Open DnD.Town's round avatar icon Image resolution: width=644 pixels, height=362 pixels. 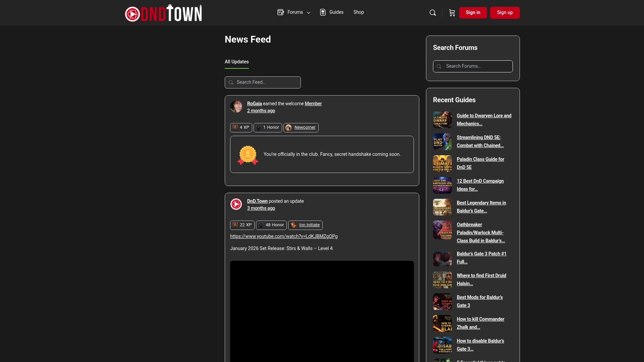click(236, 204)
